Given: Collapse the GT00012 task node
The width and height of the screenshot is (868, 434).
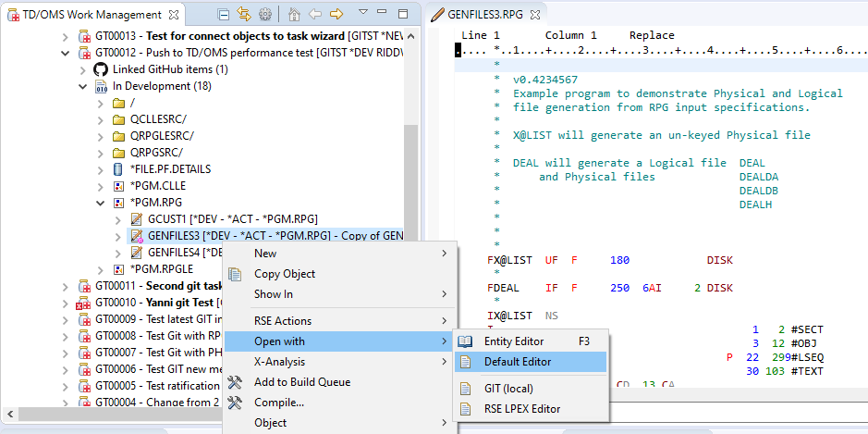Looking at the screenshot, I should 65,53.
